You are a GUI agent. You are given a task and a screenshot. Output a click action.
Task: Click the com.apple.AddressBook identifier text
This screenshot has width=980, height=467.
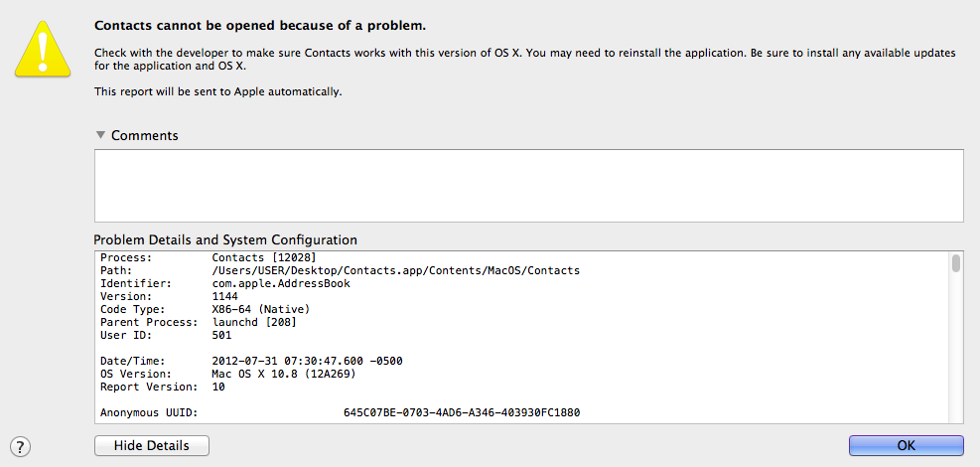point(281,283)
